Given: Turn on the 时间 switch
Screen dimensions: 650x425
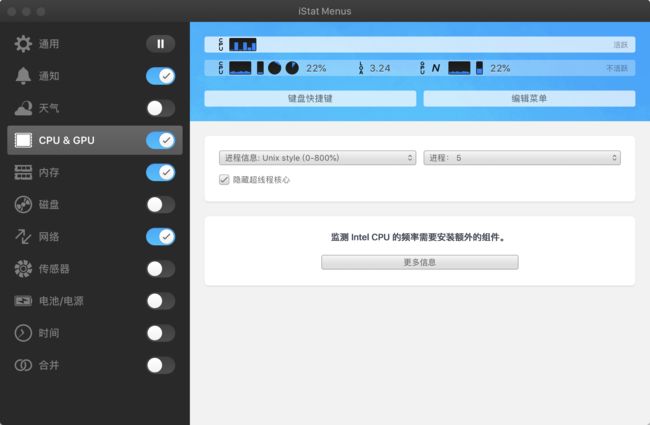Looking at the screenshot, I should (160, 333).
